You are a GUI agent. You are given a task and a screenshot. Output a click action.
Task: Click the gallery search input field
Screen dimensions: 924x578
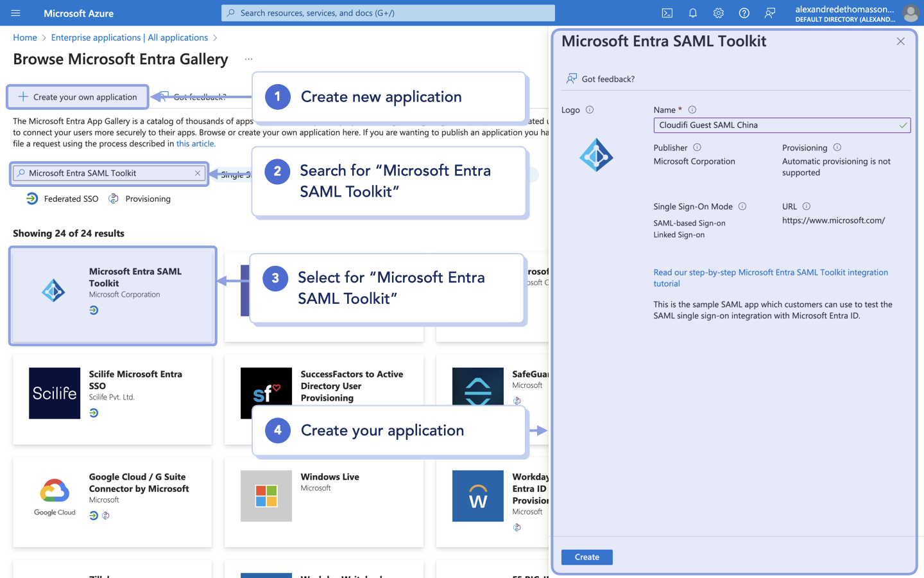pyautogui.click(x=109, y=173)
